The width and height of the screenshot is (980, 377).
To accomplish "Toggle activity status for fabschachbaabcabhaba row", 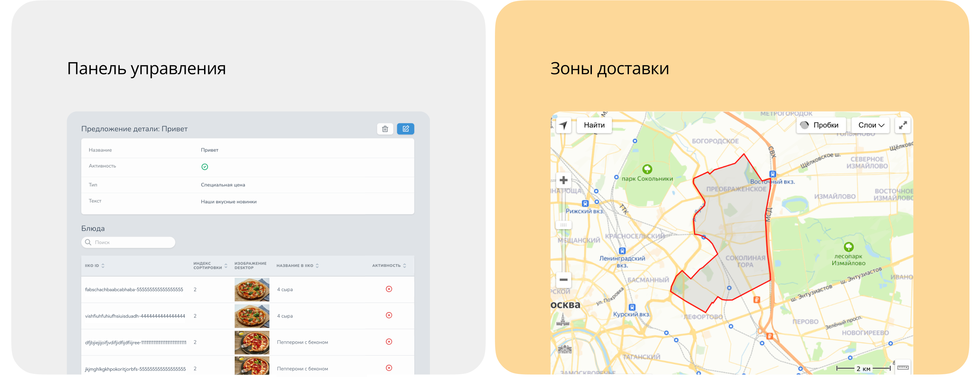I will [x=389, y=289].
